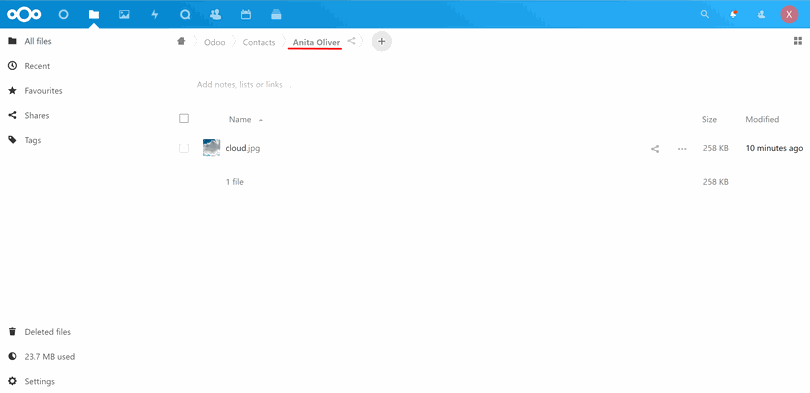Open the Activity lightning icon
Image resolution: width=810 pixels, height=393 pixels.
[x=154, y=14]
